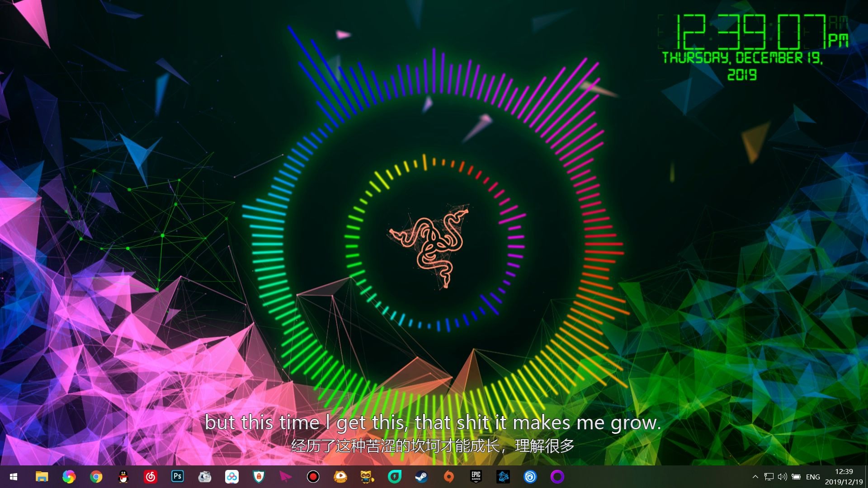868x488 pixels.
Task: Click the Show desktop strip
Action: [866, 477]
